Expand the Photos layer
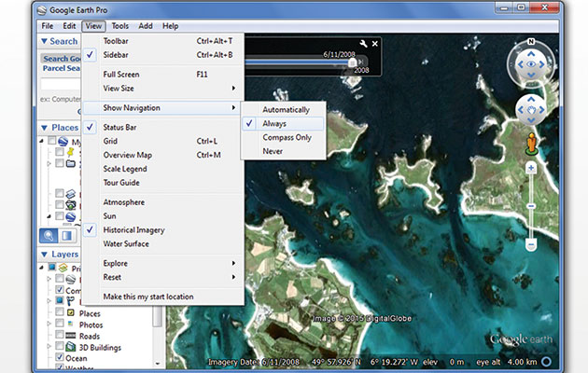The height and width of the screenshot is (373, 588). 49,324
